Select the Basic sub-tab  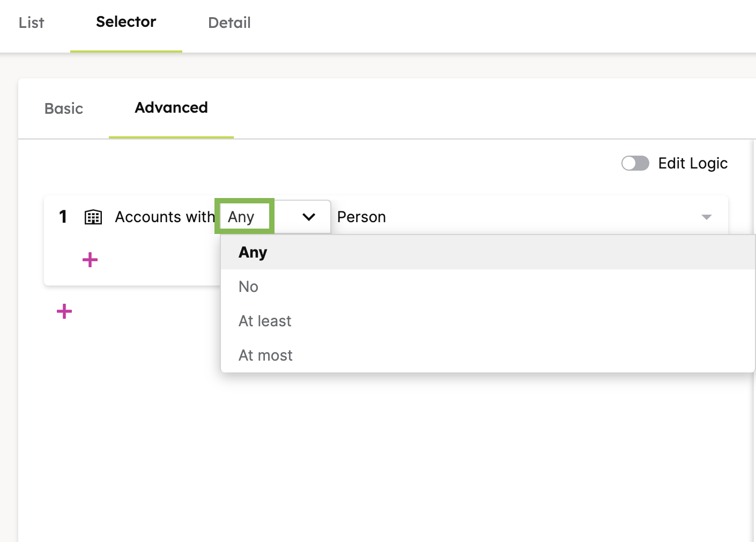coord(64,108)
